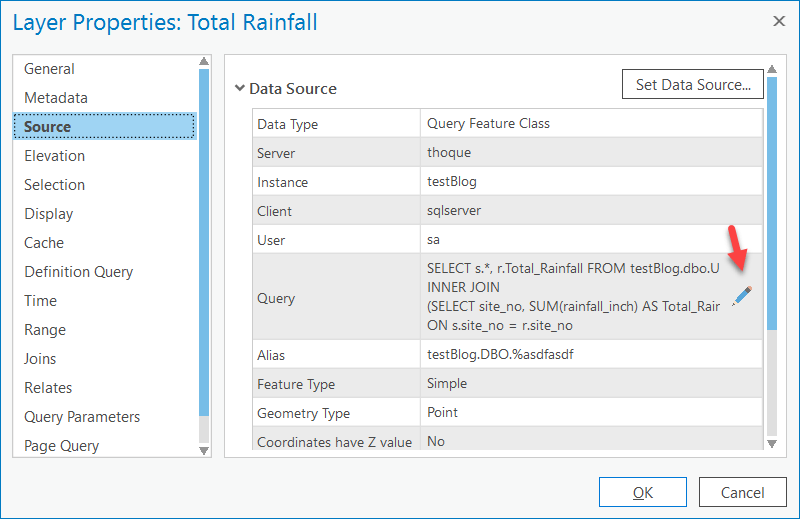The width and height of the screenshot is (800, 519).
Task: Click the 'Layer Properties: Total Rainfall' title
Action: tap(165, 22)
